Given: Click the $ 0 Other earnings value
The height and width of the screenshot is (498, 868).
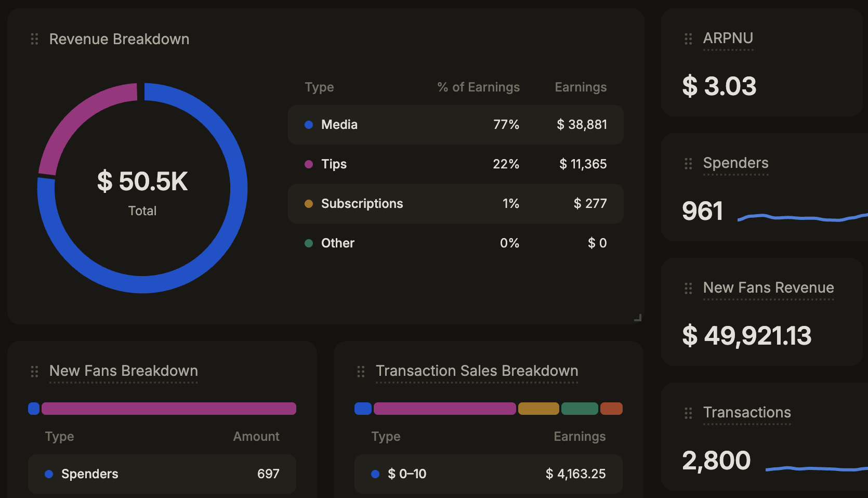Looking at the screenshot, I should [597, 243].
